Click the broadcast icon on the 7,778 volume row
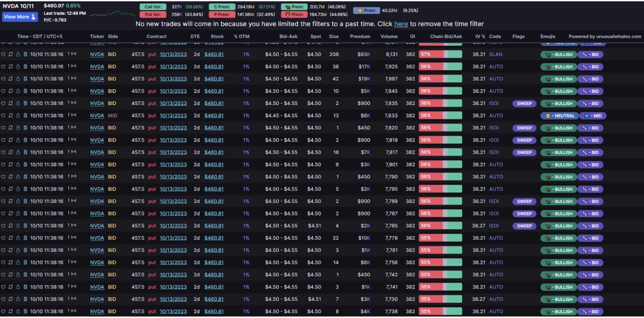Viewport: 644px width, 318px height. [74, 238]
